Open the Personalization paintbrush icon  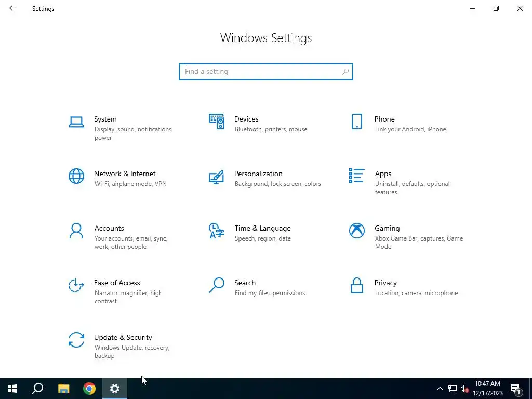click(x=217, y=177)
